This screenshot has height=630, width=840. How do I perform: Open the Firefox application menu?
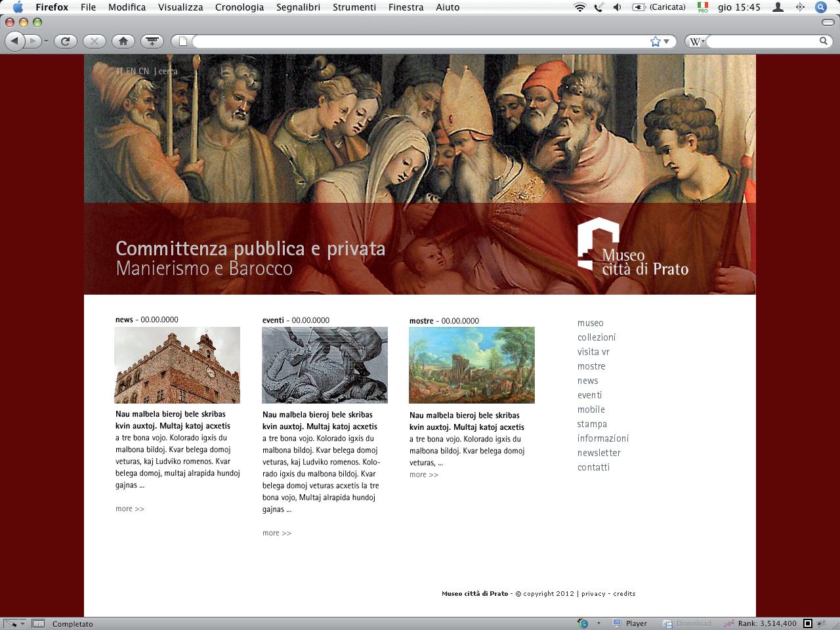tap(52, 7)
